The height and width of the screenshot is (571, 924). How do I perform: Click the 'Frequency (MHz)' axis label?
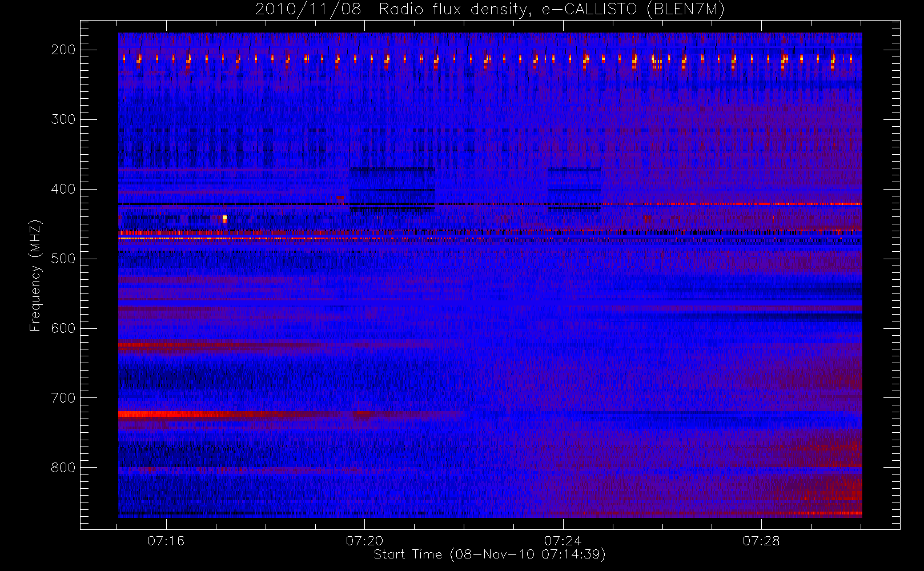35,275
